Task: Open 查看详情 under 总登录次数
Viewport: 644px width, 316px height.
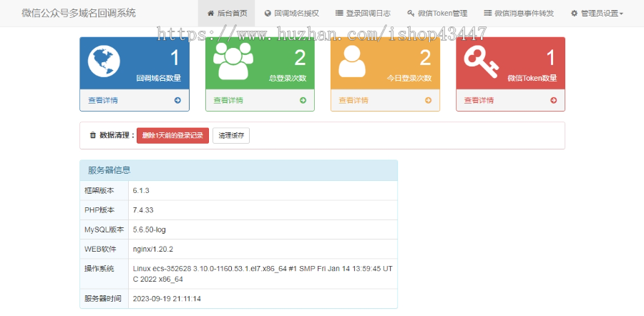Action: click(228, 100)
